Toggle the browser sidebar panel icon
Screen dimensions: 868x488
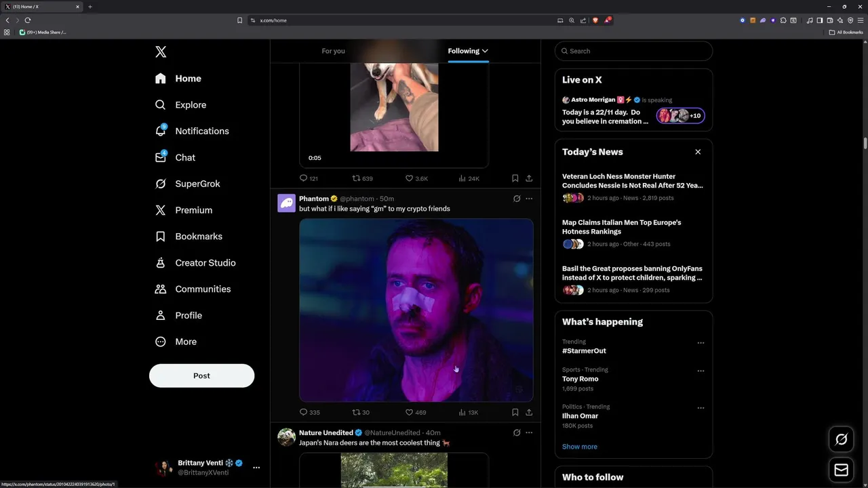click(x=819, y=20)
